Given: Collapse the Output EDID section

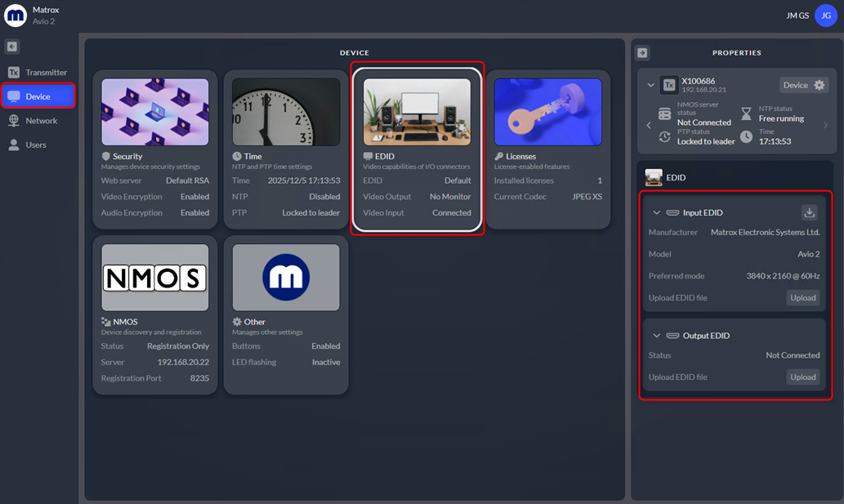Looking at the screenshot, I should coord(656,336).
